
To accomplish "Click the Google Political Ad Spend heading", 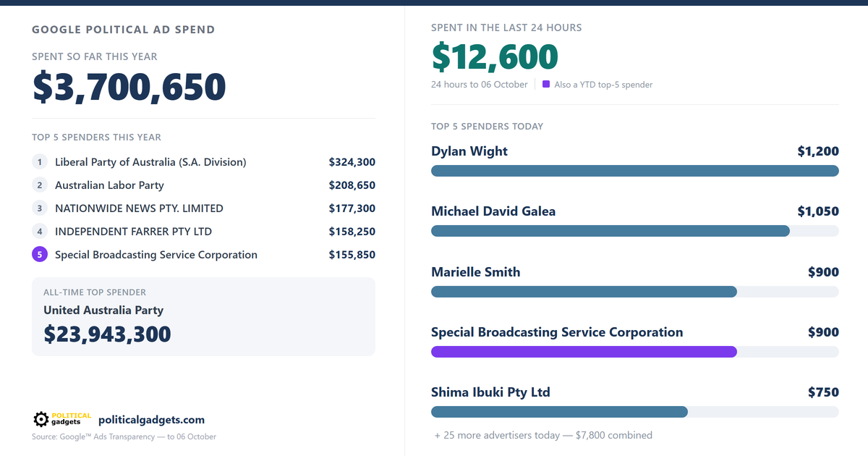I will pyautogui.click(x=124, y=30).
